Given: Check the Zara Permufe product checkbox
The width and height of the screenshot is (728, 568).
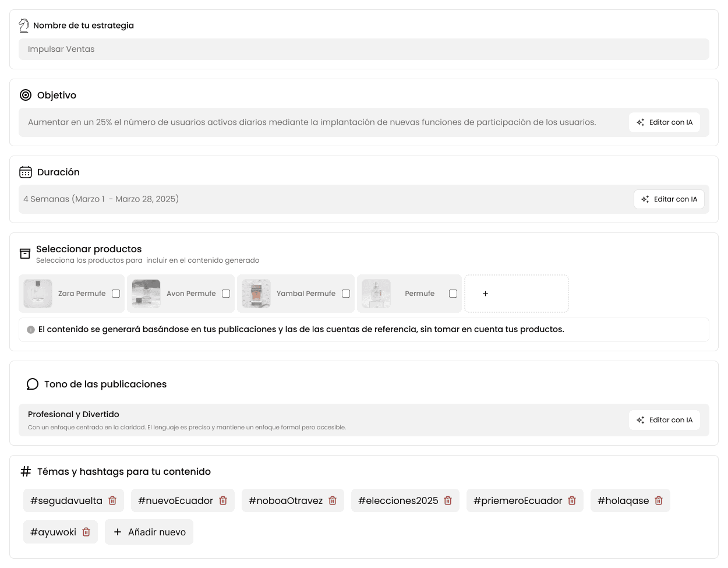Looking at the screenshot, I should (116, 294).
